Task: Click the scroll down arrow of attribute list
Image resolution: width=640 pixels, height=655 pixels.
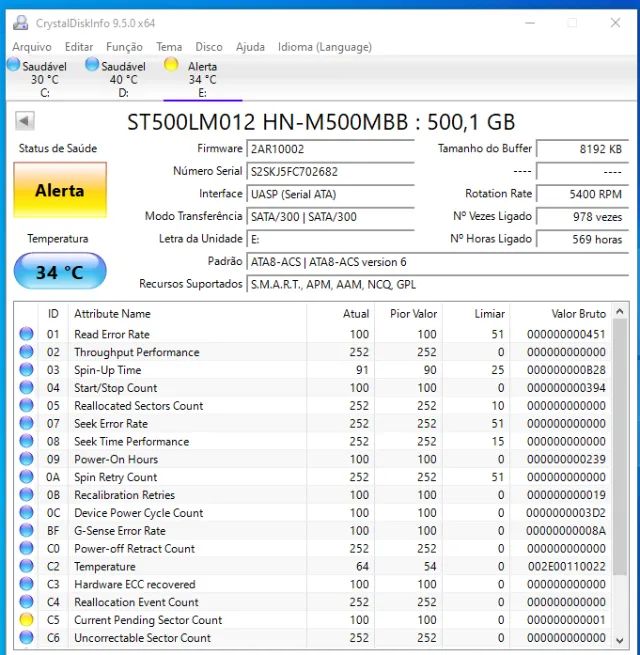Action: pyautogui.click(x=620, y=640)
